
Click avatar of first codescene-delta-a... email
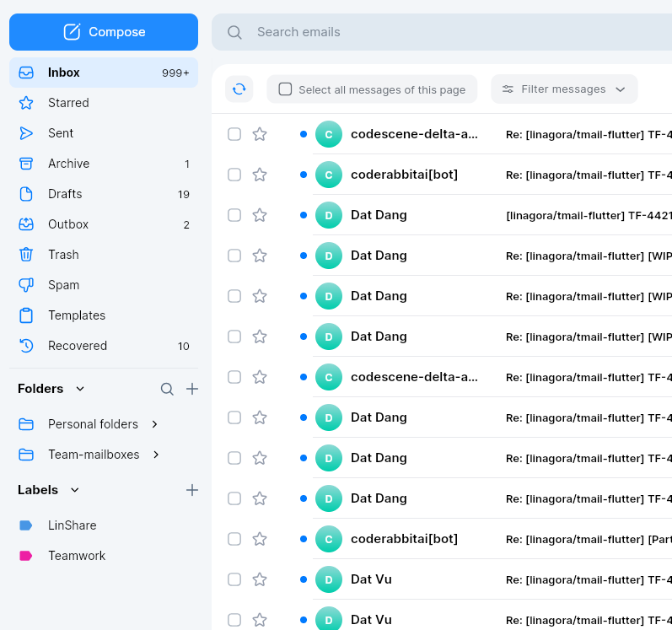[x=329, y=134]
